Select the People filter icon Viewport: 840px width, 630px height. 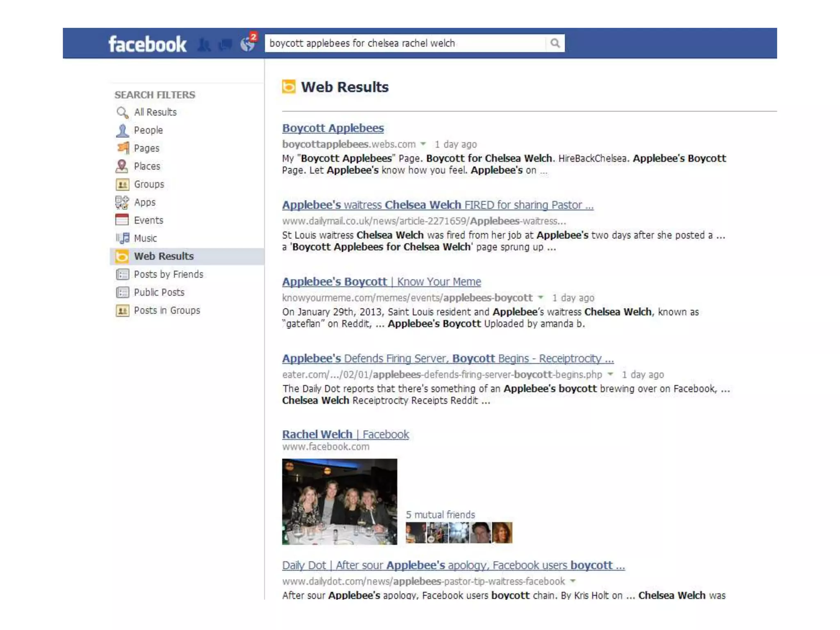point(122,130)
